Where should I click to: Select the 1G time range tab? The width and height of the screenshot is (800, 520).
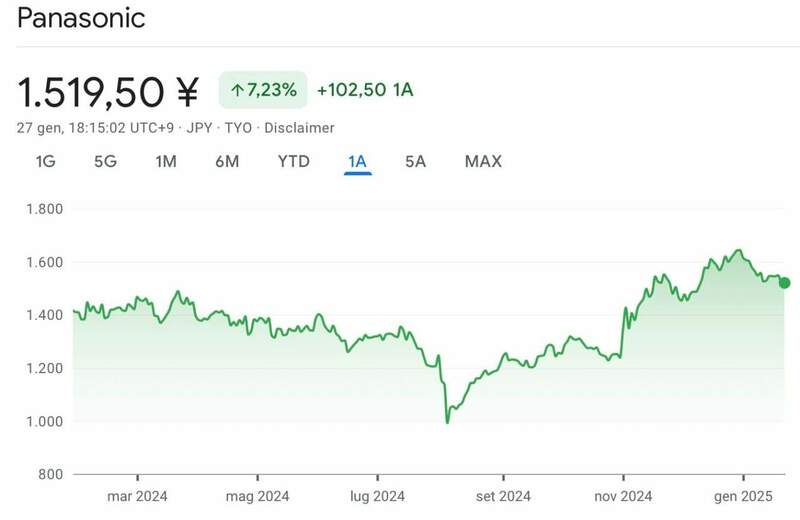click(x=46, y=161)
